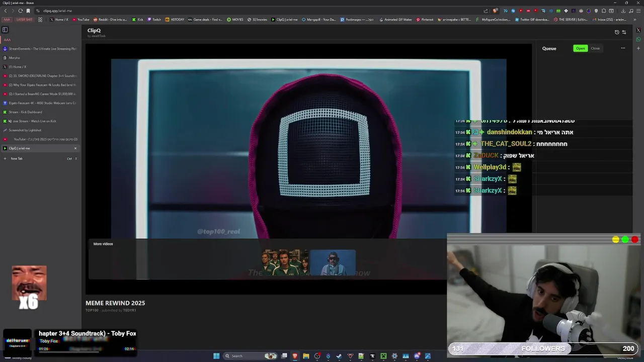
Task: Open the X icon in the Brave side panel
Action: pyautogui.click(x=638, y=30)
